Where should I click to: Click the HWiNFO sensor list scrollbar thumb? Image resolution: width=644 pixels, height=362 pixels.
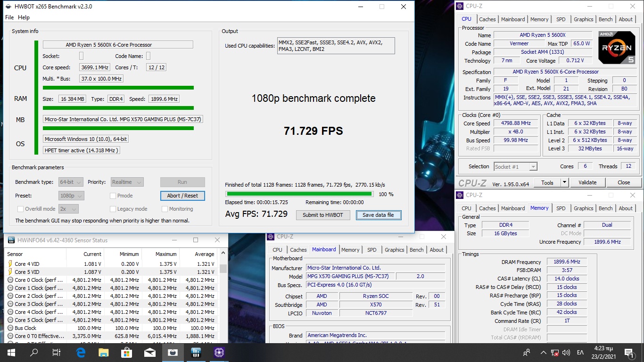coord(223,269)
